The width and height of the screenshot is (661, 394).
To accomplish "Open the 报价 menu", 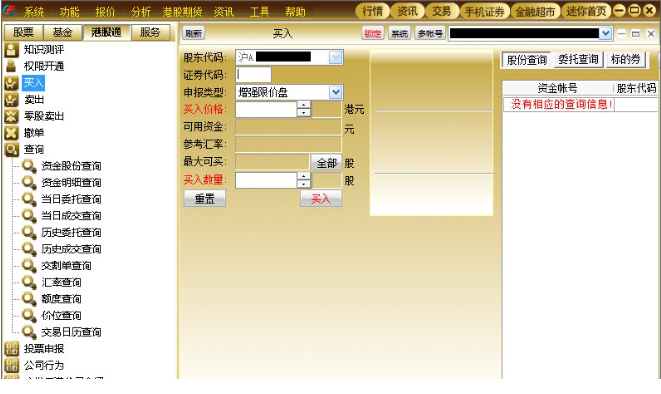I will tap(105, 12).
